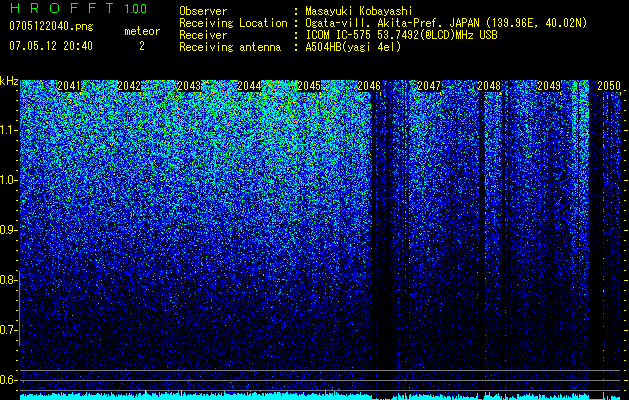Click the 2049 time marker
The image size is (629, 400).
coord(549,86)
